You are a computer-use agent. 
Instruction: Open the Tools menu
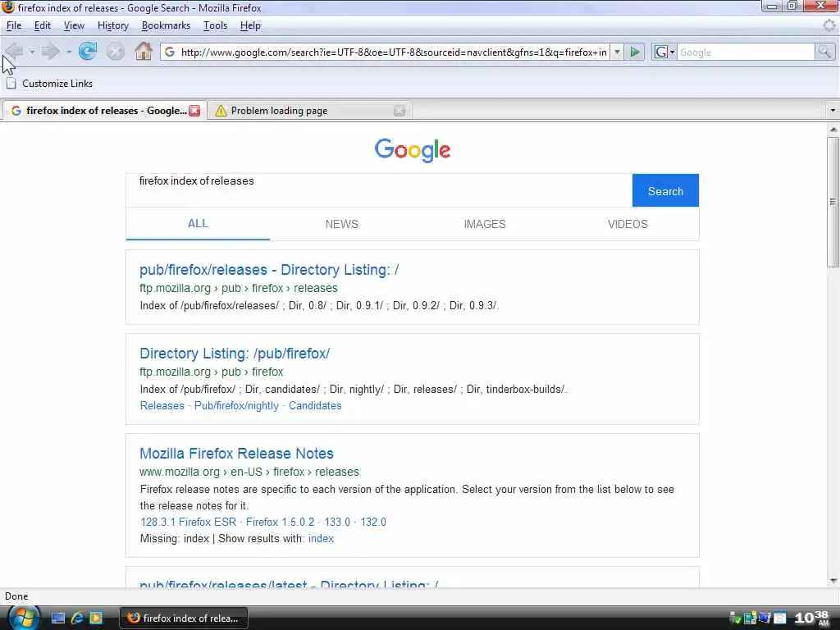pos(216,25)
